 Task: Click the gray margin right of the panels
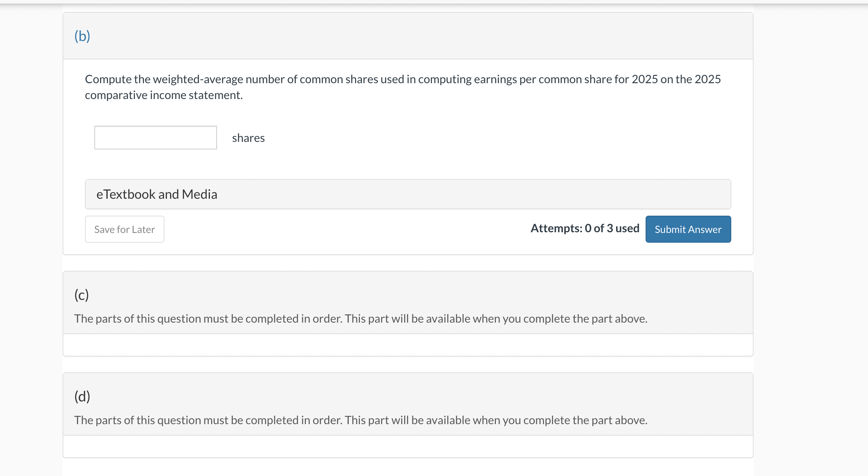[810, 238]
